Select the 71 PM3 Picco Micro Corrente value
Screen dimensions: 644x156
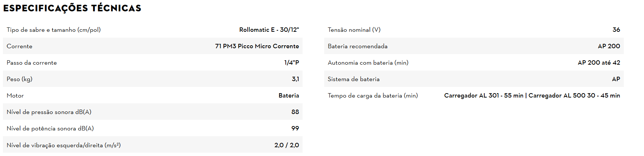[257, 46]
